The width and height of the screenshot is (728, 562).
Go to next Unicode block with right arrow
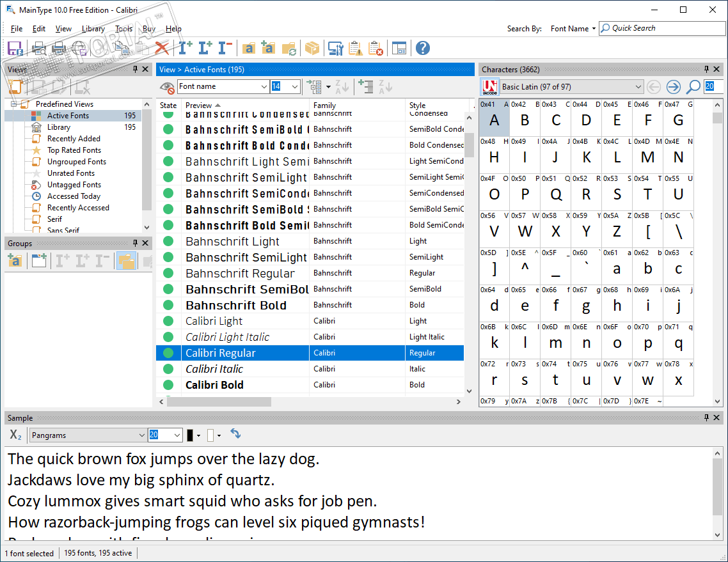pyautogui.click(x=673, y=87)
